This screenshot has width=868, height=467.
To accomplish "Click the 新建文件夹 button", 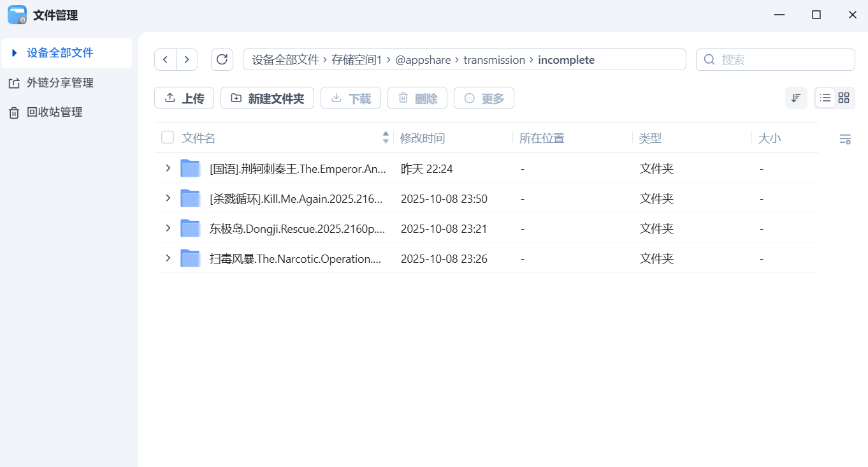I will point(267,98).
